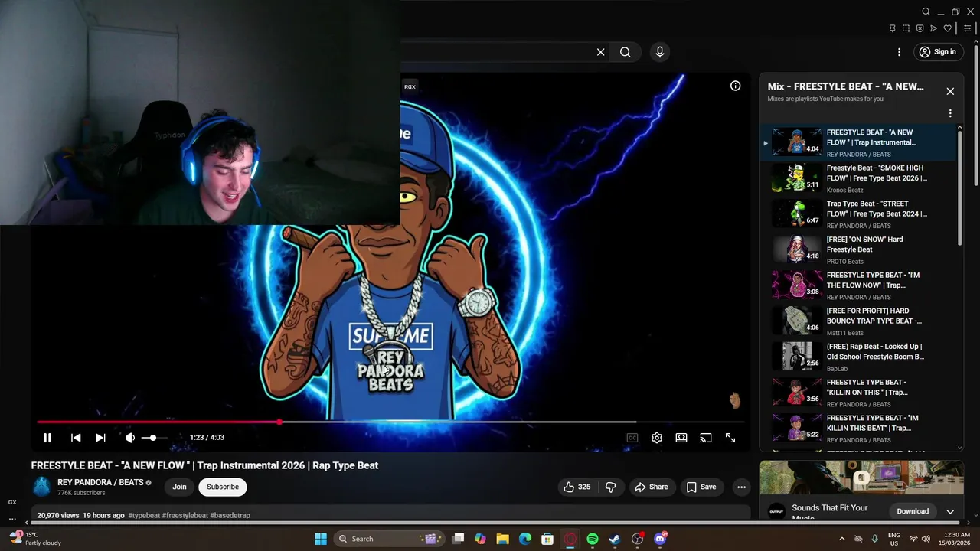Open the Mix playlist three-dot options
The height and width of the screenshot is (551, 980).
coord(950,113)
